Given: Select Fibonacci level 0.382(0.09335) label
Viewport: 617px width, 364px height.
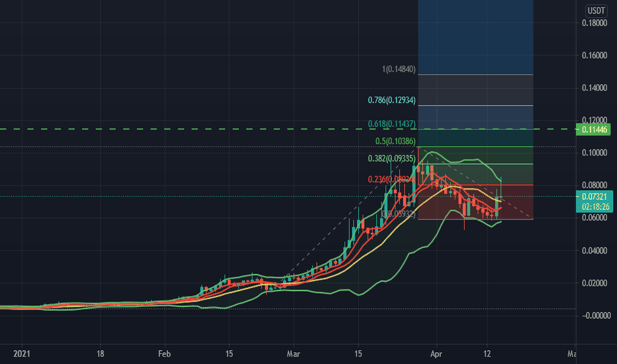Looking at the screenshot, I should pos(391,159).
